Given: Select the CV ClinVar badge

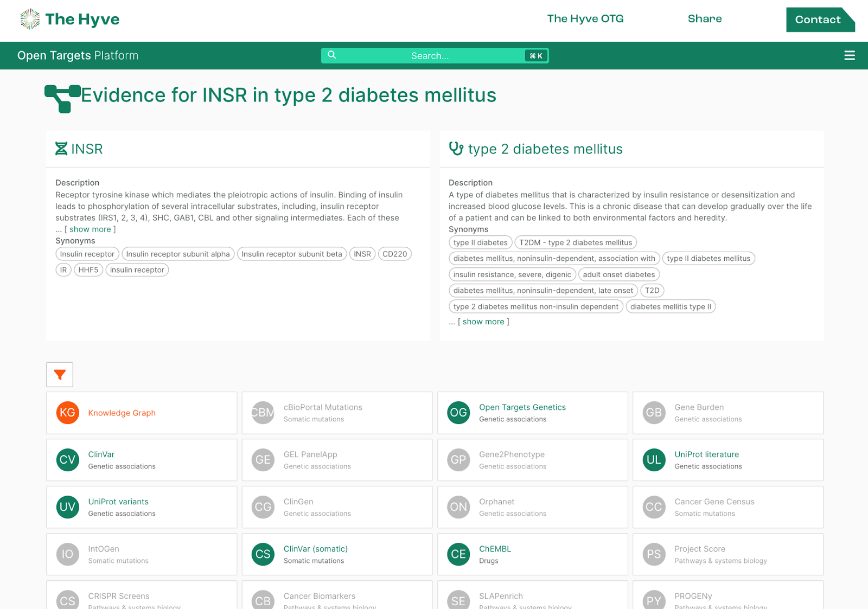Looking at the screenshot, I should pyautogui.click(x=68, y=460).
